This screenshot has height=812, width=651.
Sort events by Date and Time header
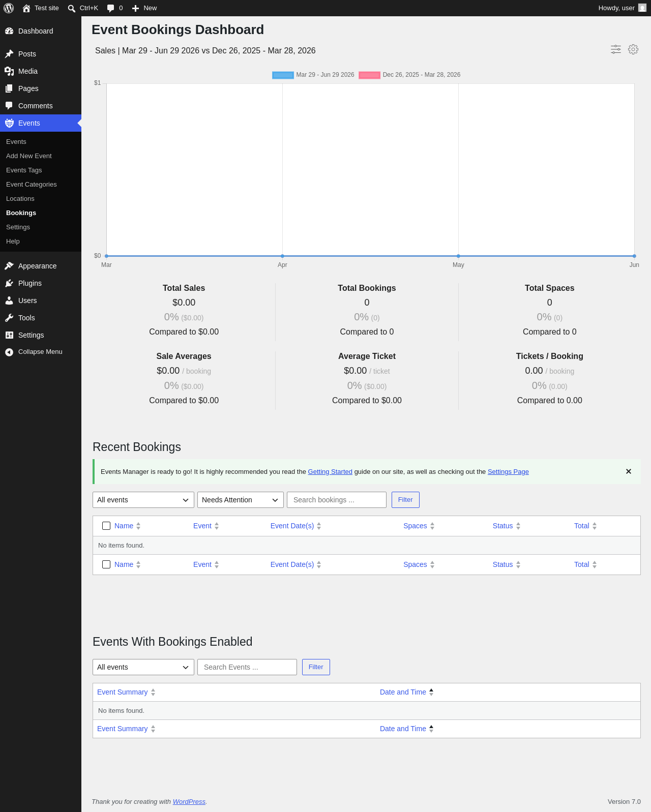coord(407,692)
